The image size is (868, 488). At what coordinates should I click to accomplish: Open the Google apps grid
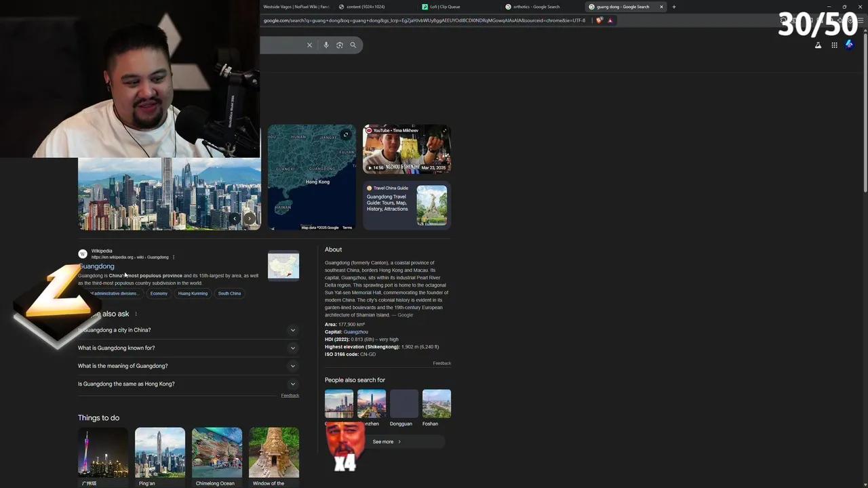834,45
